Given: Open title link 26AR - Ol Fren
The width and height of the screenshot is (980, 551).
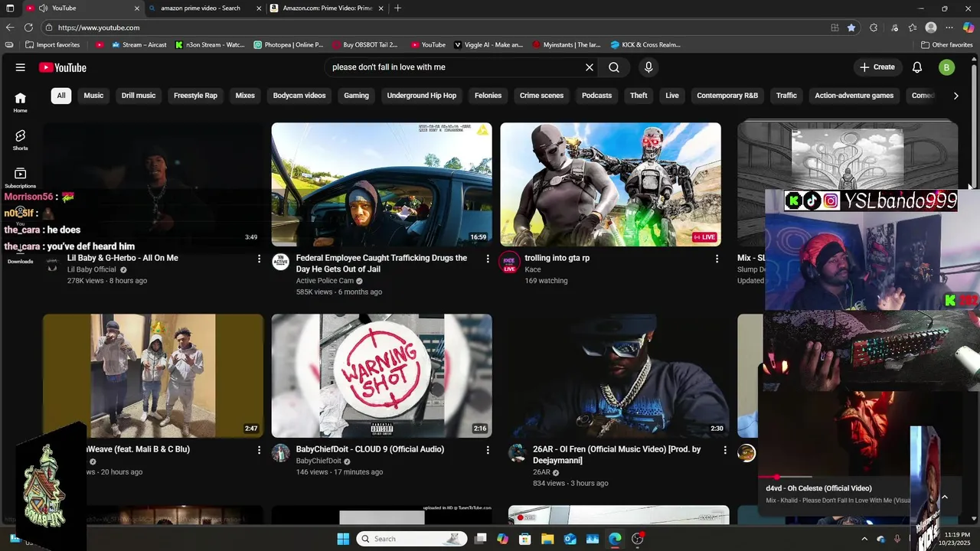Looking at the screenshot, I should pyautogui.click(x=617, y=455).
